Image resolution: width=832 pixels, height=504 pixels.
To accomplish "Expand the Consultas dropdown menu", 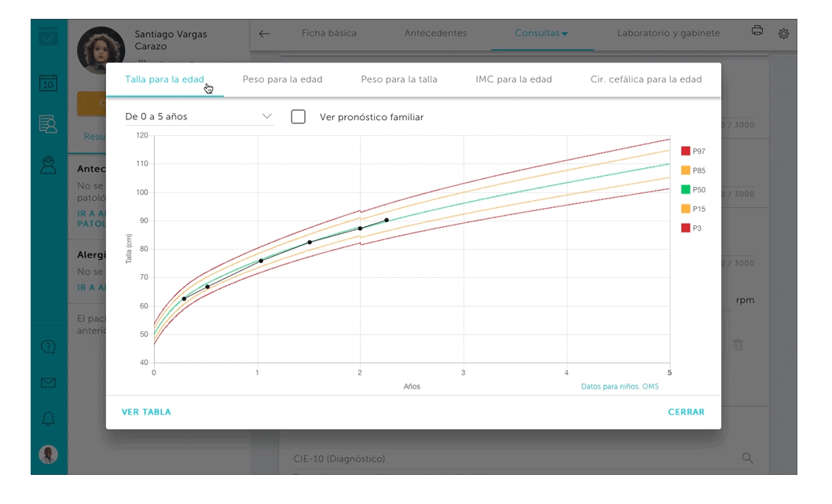I will pyautogui.click(x=541, y=33).
